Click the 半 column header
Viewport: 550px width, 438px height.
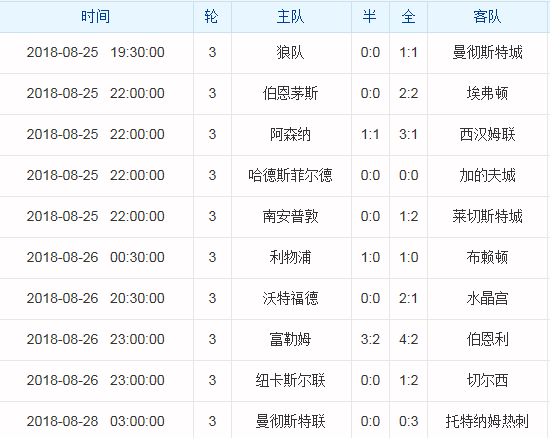tap(370, 16)
